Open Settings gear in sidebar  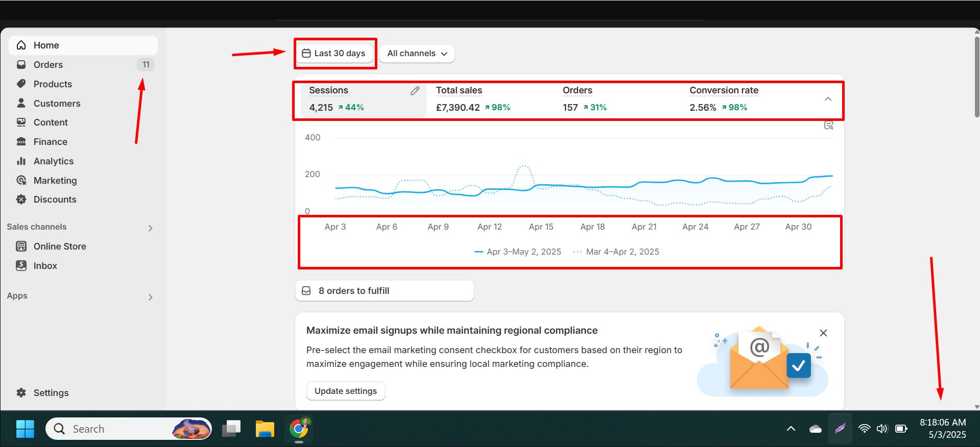[x=21, y=392]
